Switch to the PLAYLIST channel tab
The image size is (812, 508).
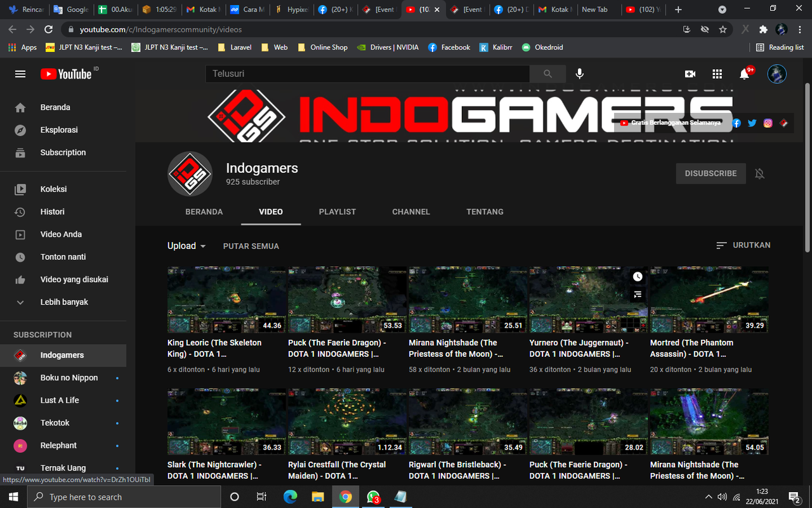[337, 211]
